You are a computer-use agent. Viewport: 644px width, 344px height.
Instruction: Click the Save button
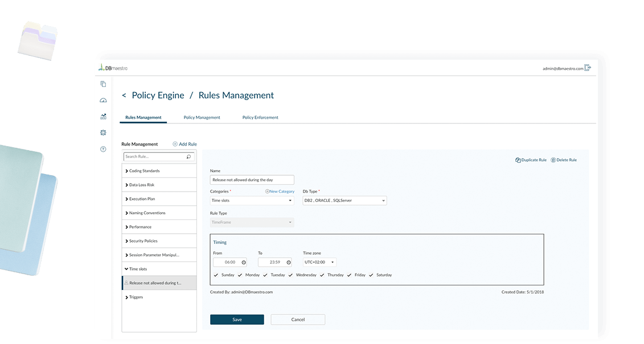[x=237, y=320]
